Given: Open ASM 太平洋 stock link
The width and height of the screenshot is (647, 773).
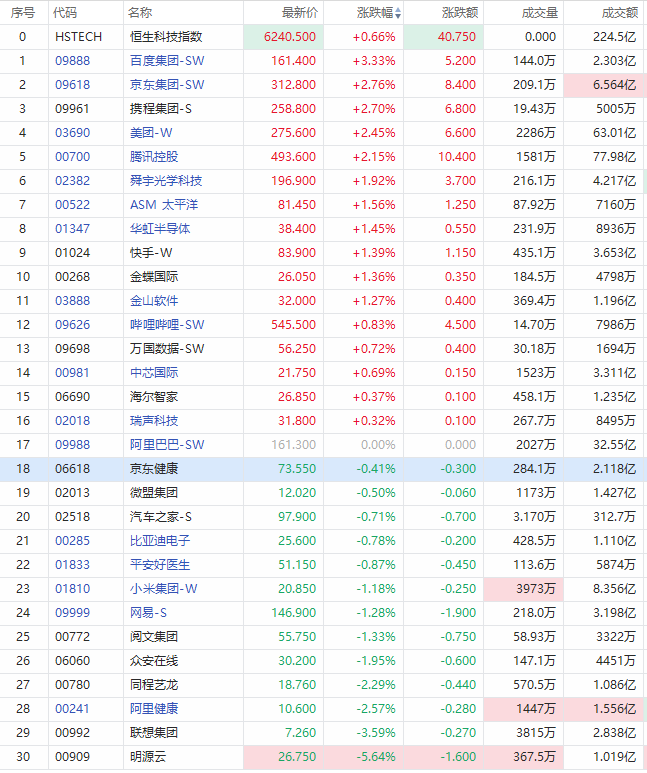Looking at the screenshot, I should [164, 205].
